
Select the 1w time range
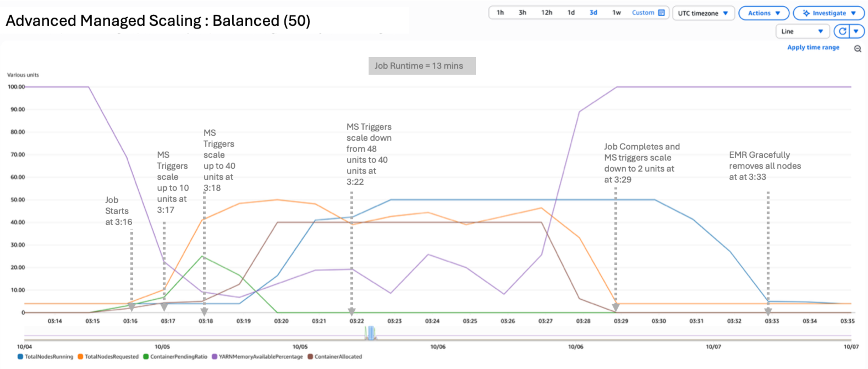(x=616, y=13)
